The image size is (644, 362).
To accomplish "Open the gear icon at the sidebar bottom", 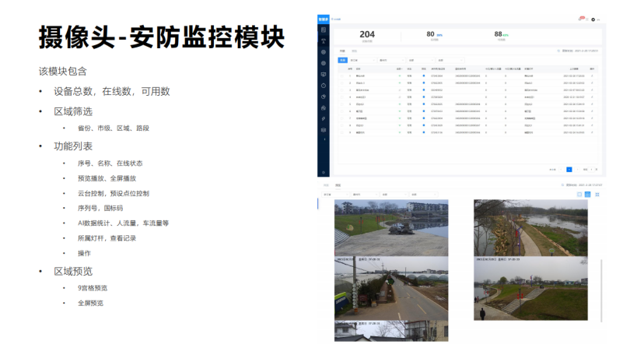I will [324, 173].
